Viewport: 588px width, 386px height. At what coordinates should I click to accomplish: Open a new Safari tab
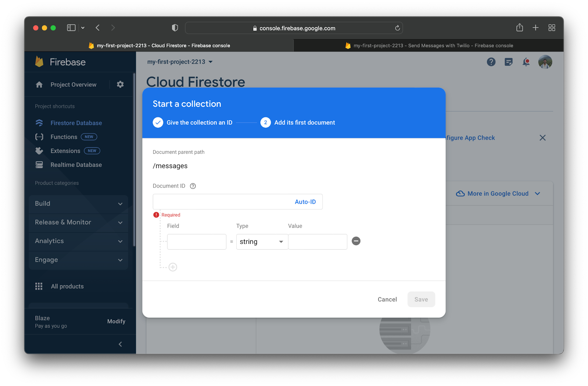535,28
